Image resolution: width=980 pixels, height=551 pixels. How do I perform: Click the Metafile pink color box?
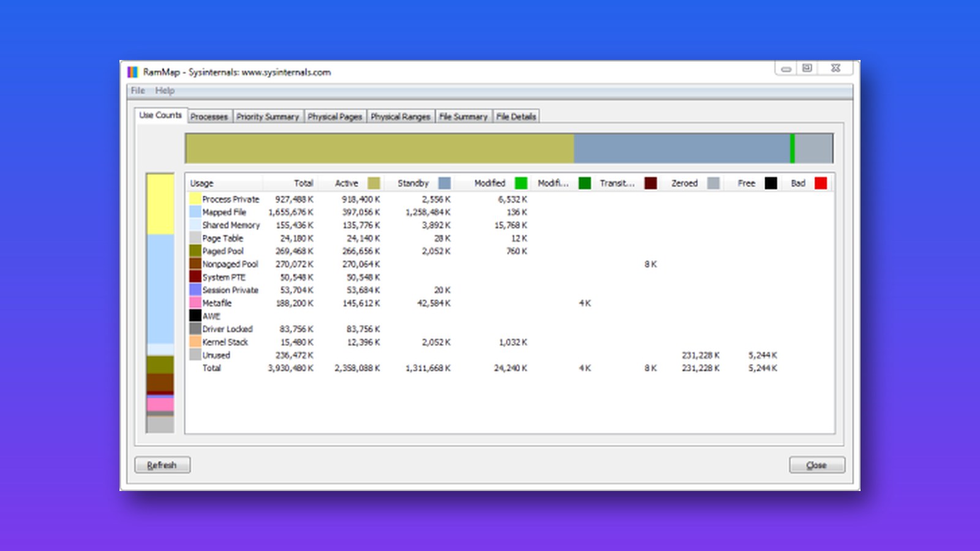pyautogui.click(x=195, y=303)
